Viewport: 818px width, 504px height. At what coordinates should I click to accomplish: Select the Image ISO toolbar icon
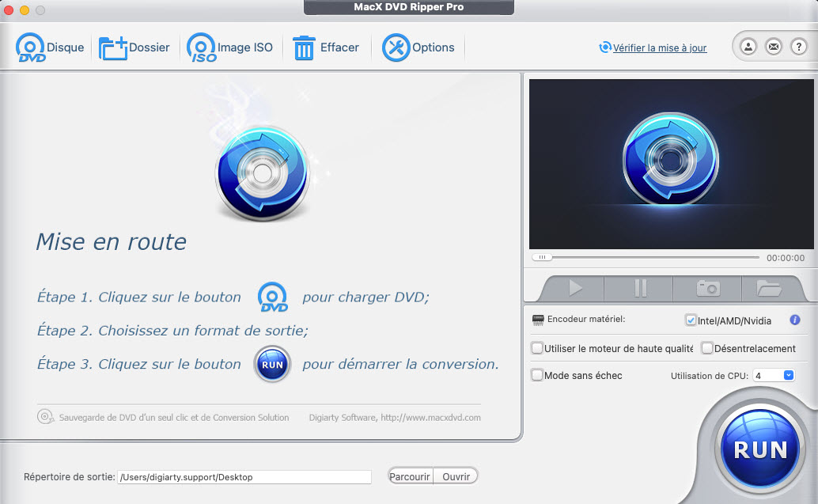[x=202, y=47]
